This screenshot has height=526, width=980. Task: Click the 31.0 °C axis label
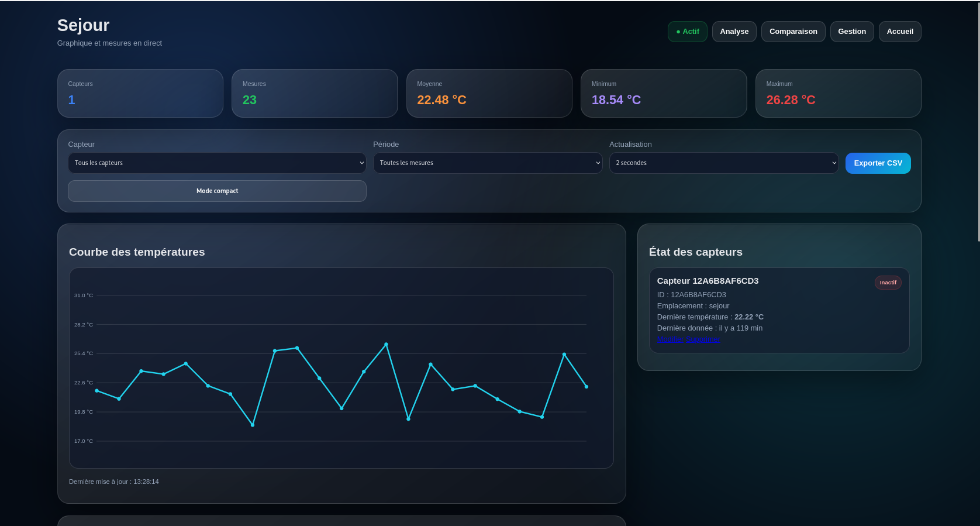[x=84, y=295]
